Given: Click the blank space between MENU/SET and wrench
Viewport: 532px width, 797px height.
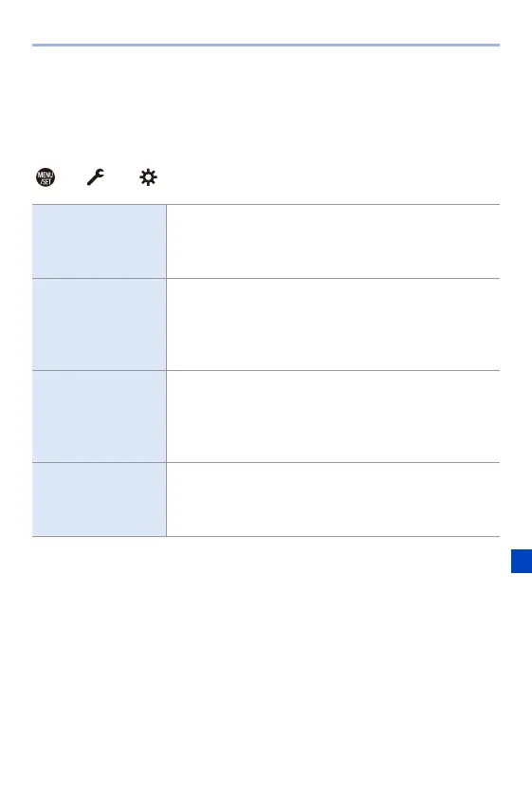Looking at the screenshot, I should [70, 177].
